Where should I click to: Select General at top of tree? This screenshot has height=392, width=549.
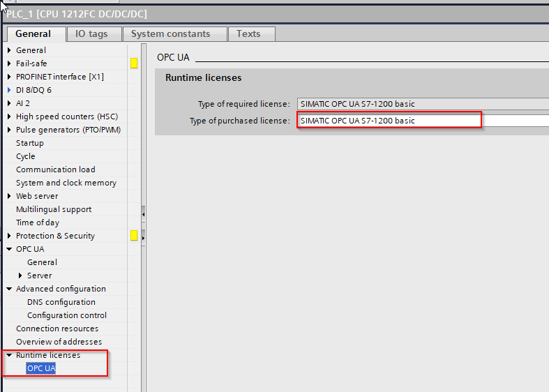[x=31, y=50]
